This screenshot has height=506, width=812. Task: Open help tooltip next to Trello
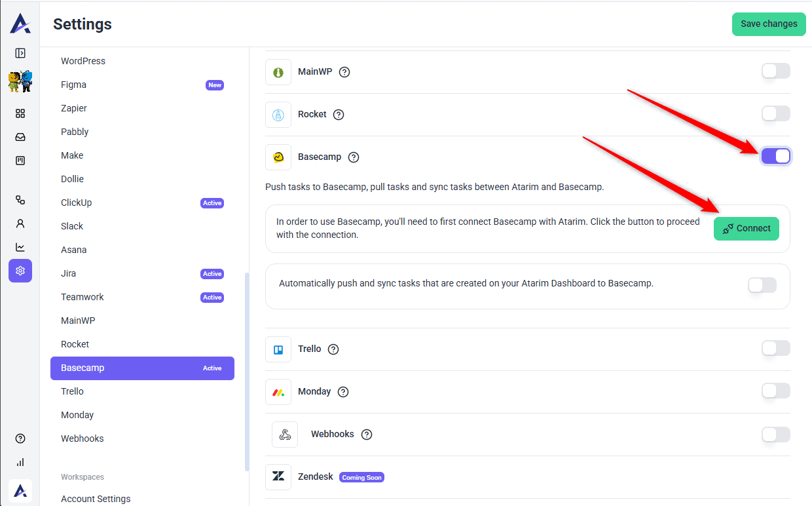tap(333, 349)
